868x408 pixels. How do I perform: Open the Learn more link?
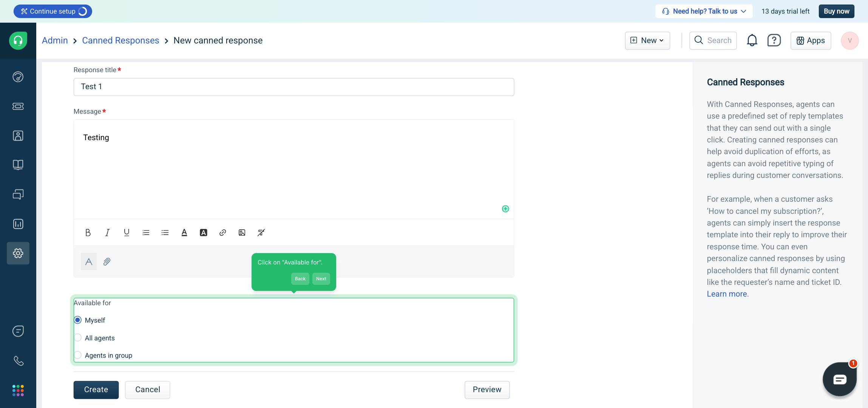pos(727,294)
